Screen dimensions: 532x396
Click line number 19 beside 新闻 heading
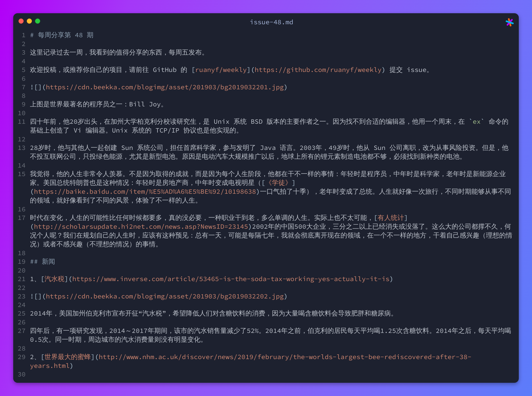[x=21, y=262]
